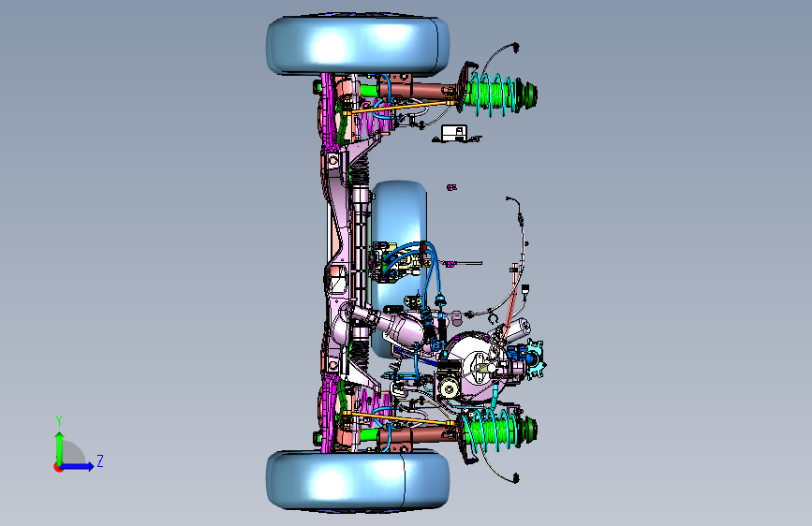
Task: Click the 'Z' axis label
Action: point(100,460)
